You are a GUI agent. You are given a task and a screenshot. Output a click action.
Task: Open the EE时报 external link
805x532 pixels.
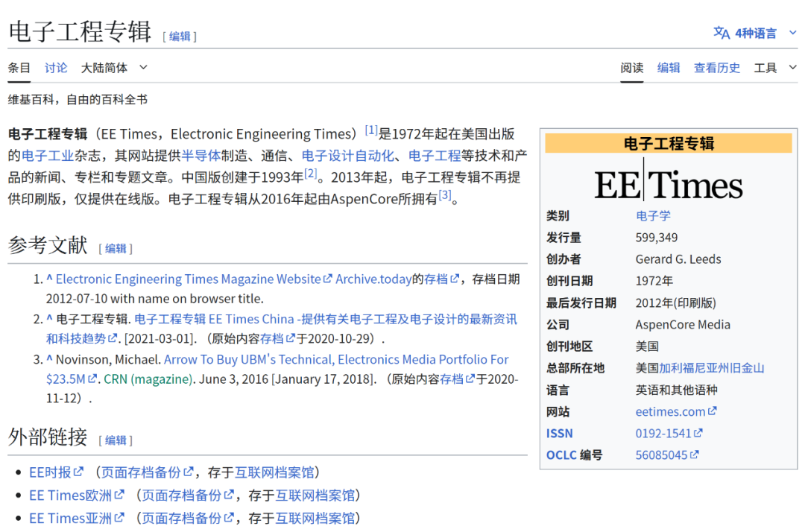click(x=56, y=472)
